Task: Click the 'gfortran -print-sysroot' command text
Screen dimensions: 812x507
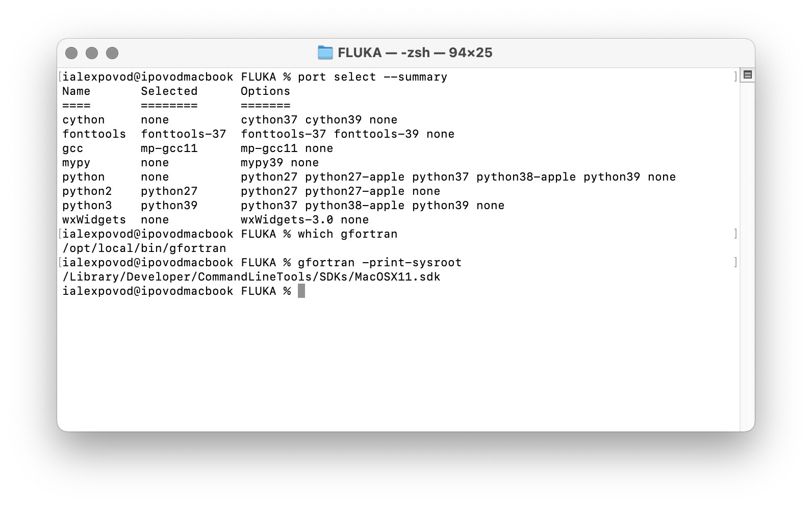Action: coord(379,263)
